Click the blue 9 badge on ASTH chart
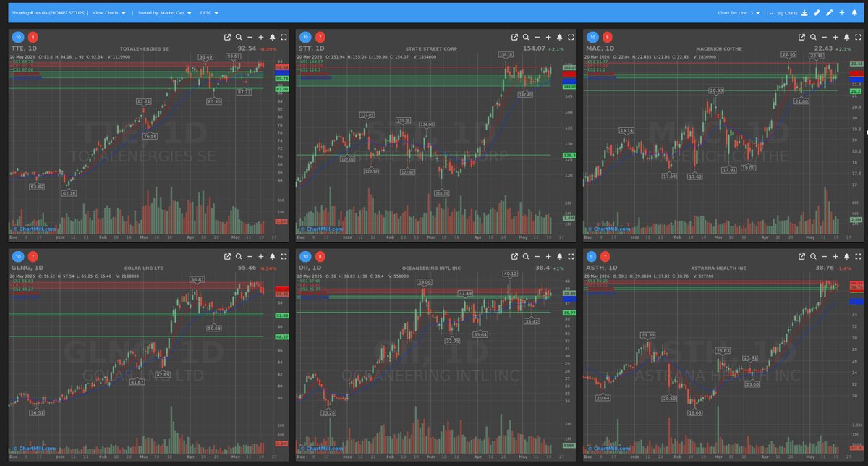The image size is (868, 466). tap(592, 256)
